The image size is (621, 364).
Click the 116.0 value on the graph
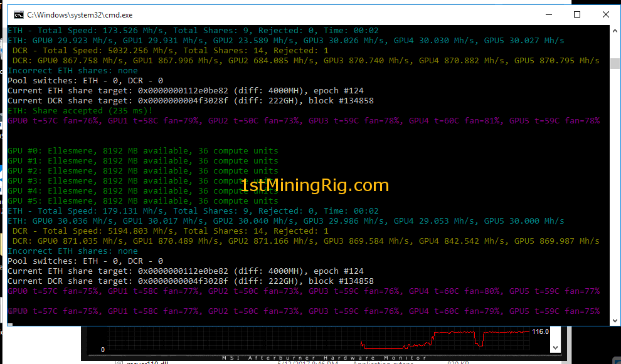point(540,331)
